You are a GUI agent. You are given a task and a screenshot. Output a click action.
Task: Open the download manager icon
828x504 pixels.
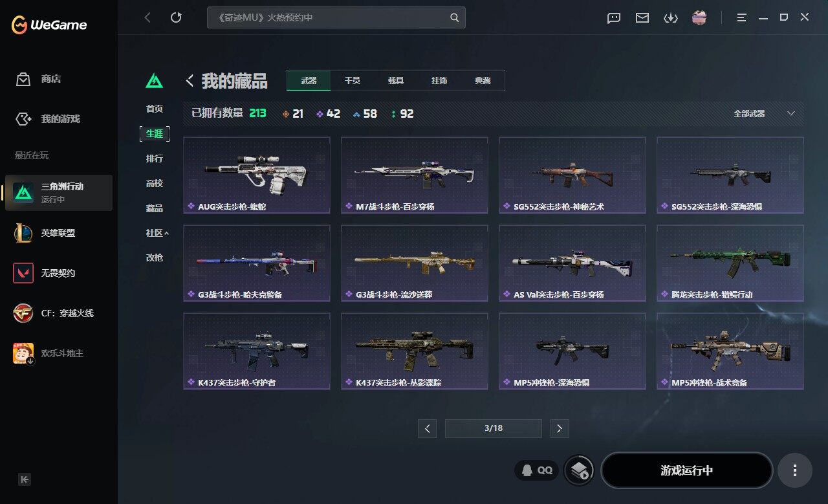point(671,18)
